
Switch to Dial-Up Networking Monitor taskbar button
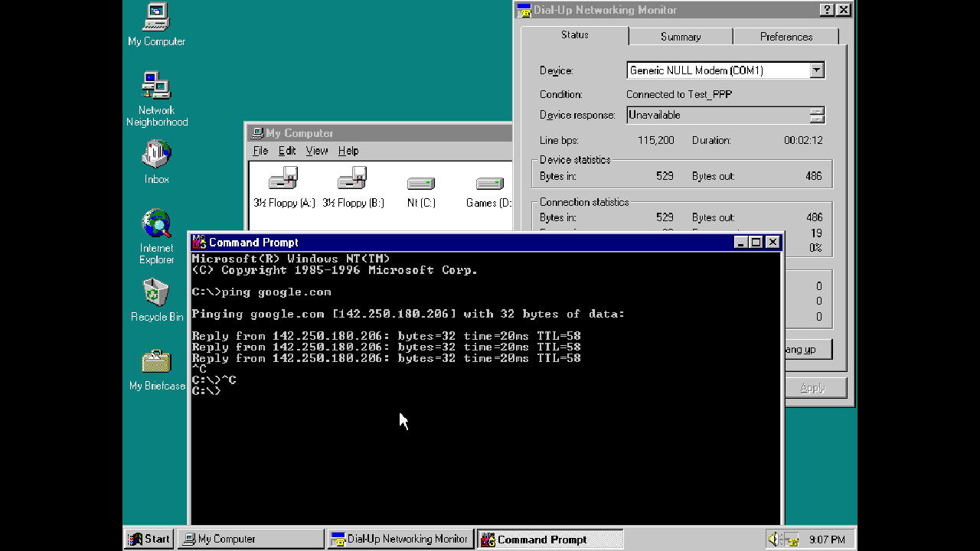pyautogui.click(x=400, y=539)
